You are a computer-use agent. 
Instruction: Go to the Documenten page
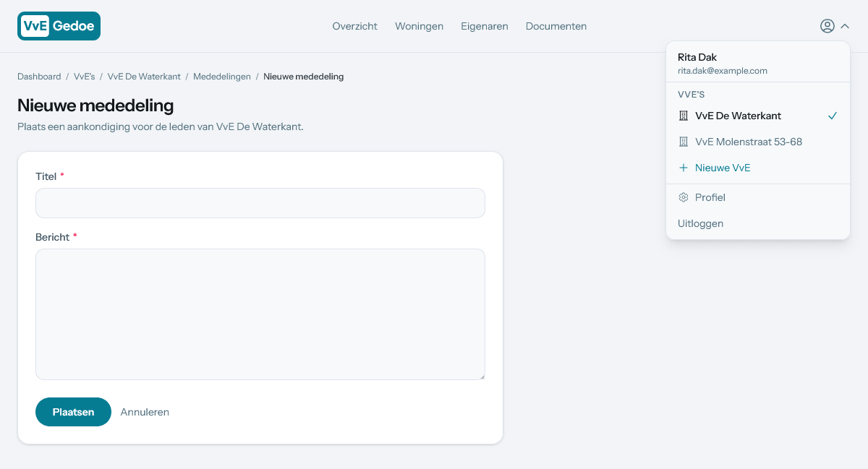tap(556, 26)
